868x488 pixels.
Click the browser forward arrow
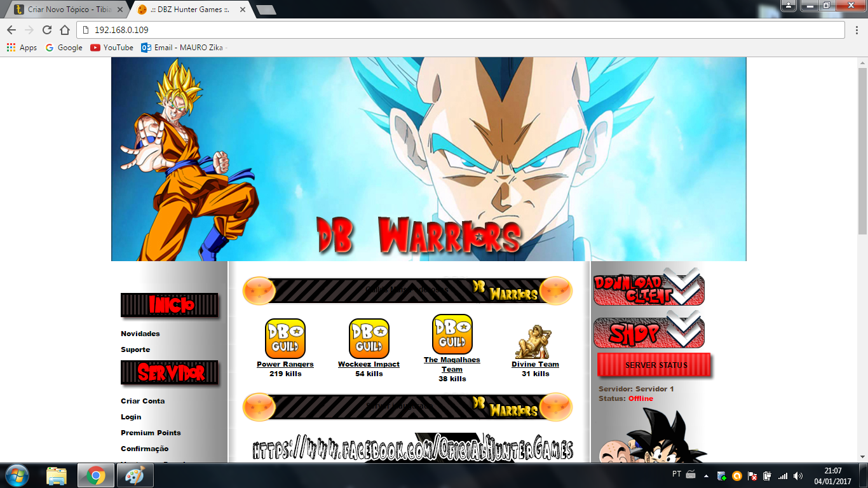29,30
